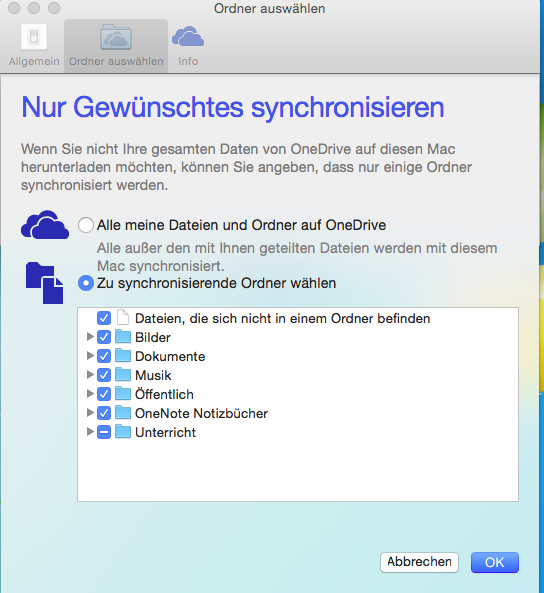Click the Dateien, die sich nicht label
544x593 pixels.
tap(283, 318)
